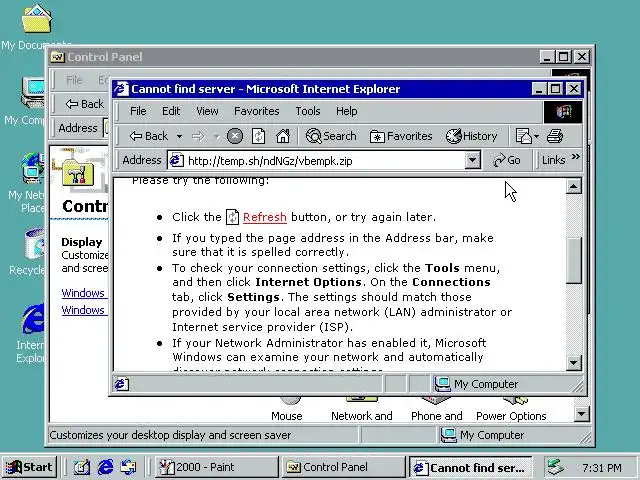Show the History pane in IE

[x=471, y=136]
